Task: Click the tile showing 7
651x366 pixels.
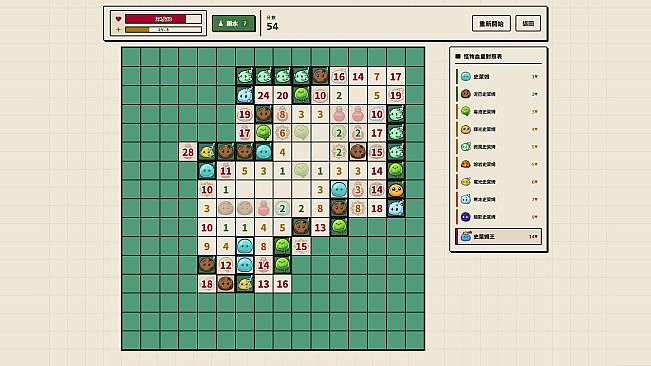Action: [x=377, y=76]
